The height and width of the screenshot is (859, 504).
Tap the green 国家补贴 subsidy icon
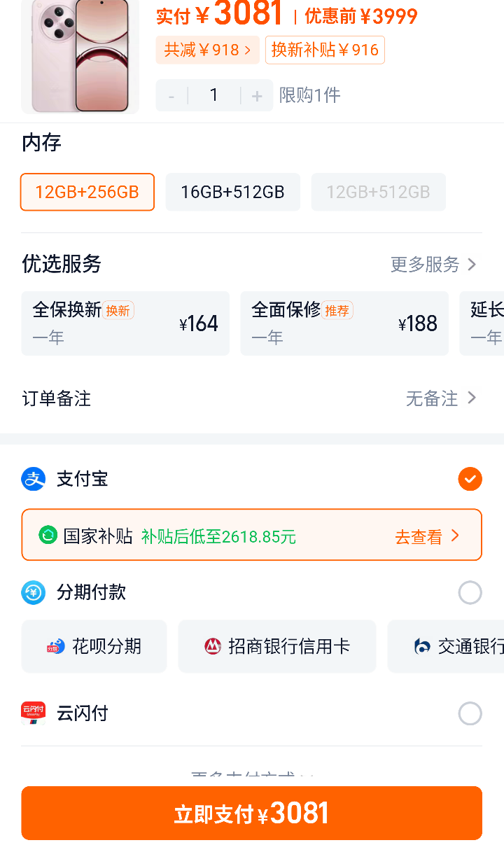pyautogui.click(x=48, y=536)
